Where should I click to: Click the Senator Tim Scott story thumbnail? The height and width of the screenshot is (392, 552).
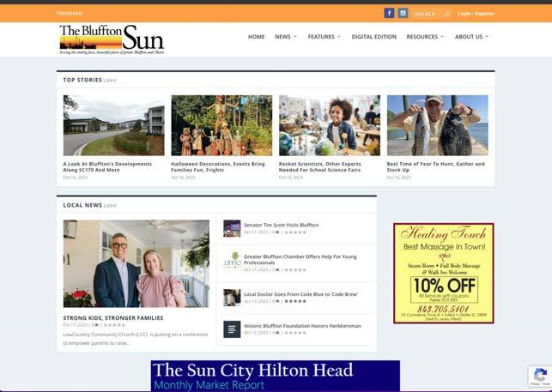click(x=232, y=228)
